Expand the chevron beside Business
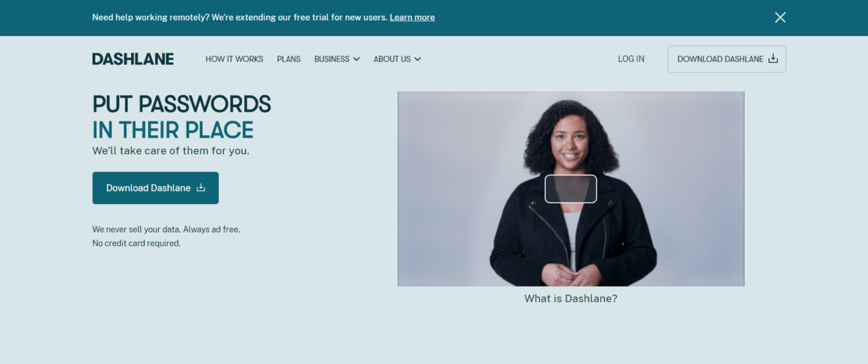The width and height of the screenshot is (868, 364). tap(357, 59)
